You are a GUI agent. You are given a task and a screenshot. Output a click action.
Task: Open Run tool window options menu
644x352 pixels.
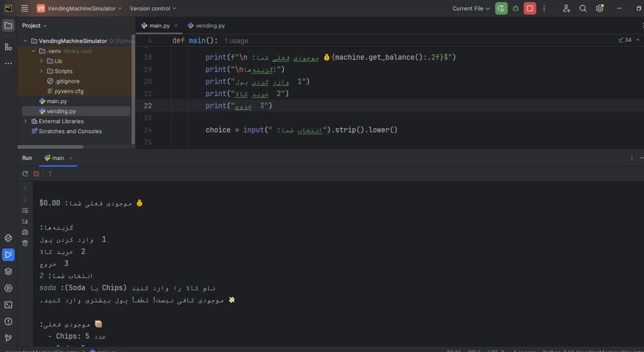click(632, 158)
